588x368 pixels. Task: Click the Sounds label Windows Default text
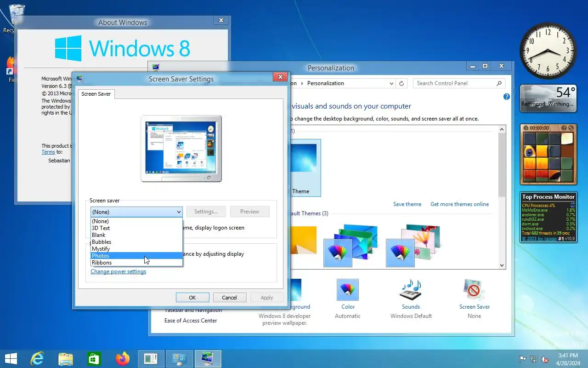pyautogui.click(x=411, y=316)
